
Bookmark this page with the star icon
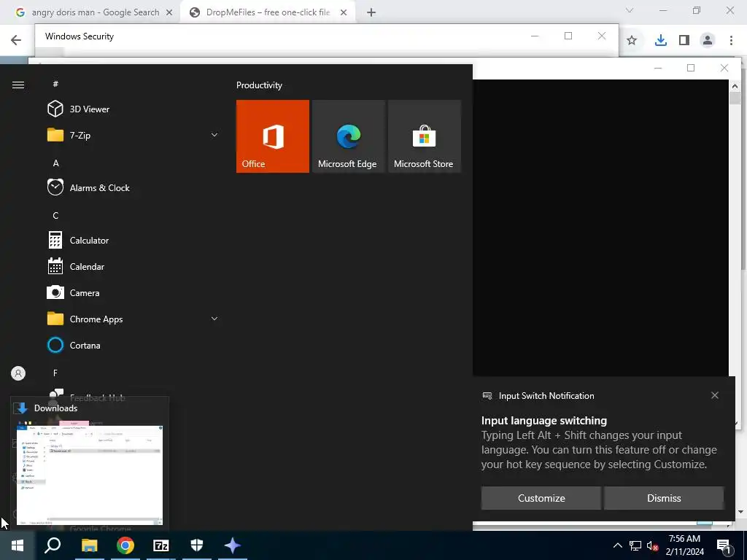pos(632,41)
